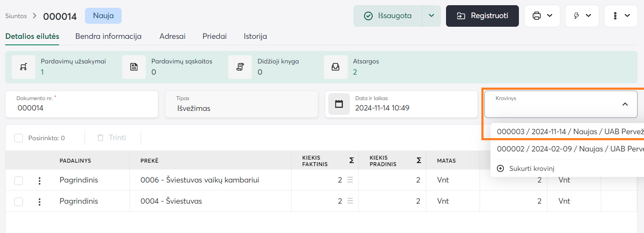Toggle the select-all Pasirinkta checkbox
Image resolution: width=644 pixels, height=233 pixels.
click(19, 138)
